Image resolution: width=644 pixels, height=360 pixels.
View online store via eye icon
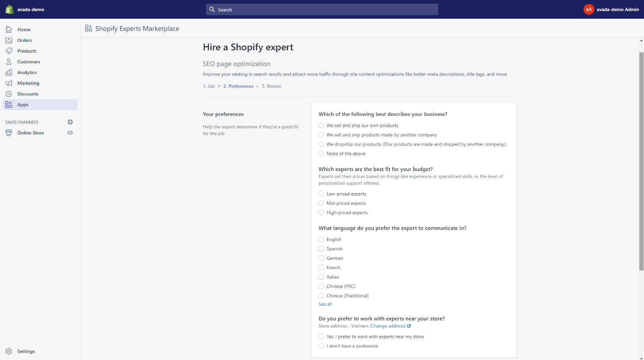pyautogui.click(x=70, y=133)
